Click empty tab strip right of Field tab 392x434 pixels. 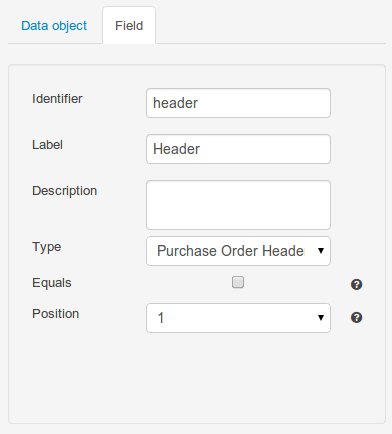pyautogui.click(x=270, y=26)
